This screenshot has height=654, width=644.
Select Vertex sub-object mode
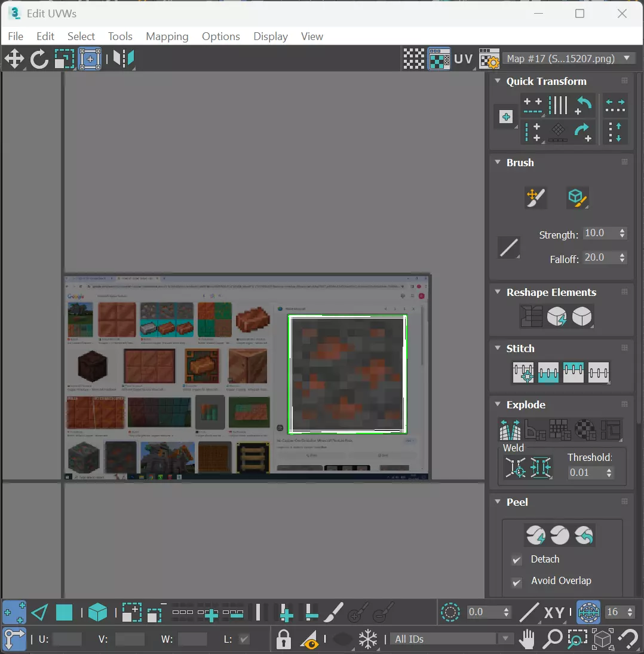point(14,612)
